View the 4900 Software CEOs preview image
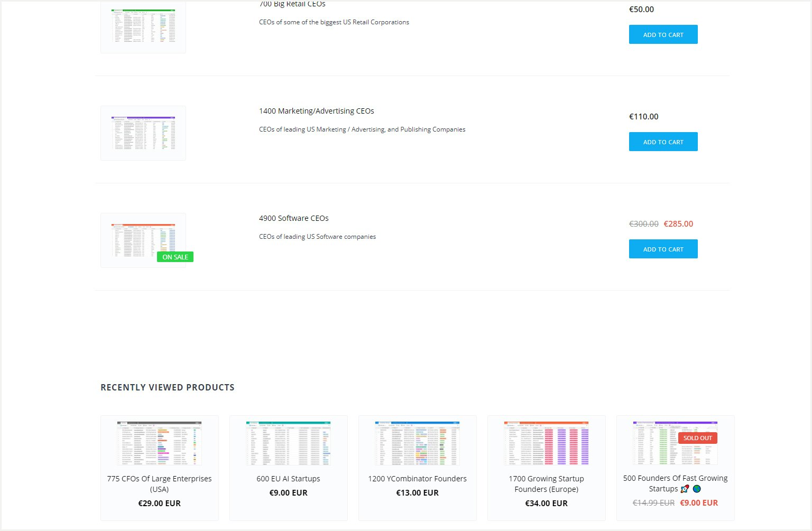Screen dimensions: 812x531 point(143,239)
